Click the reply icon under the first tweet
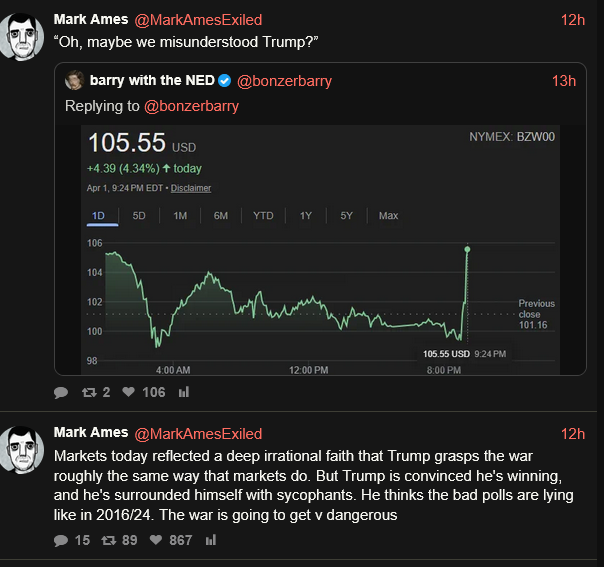 [x=61, y=393]
